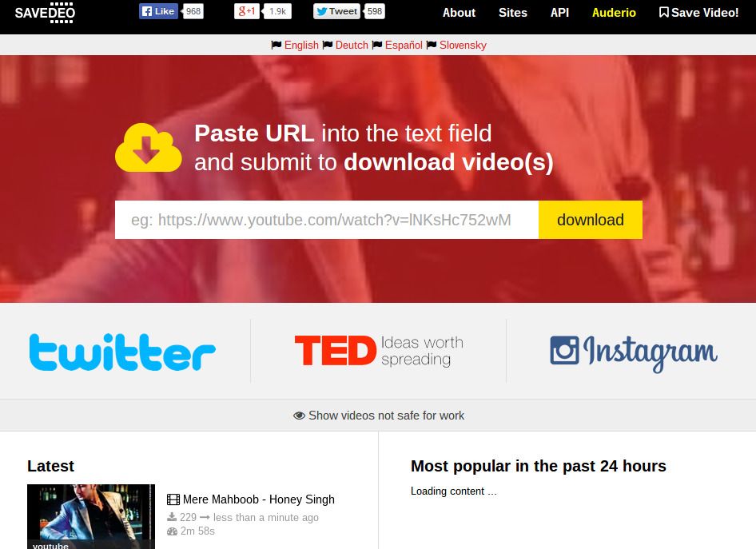Select the Instagram logo
The height and width of the screenshot is (549, 756).
pos(633,351)
